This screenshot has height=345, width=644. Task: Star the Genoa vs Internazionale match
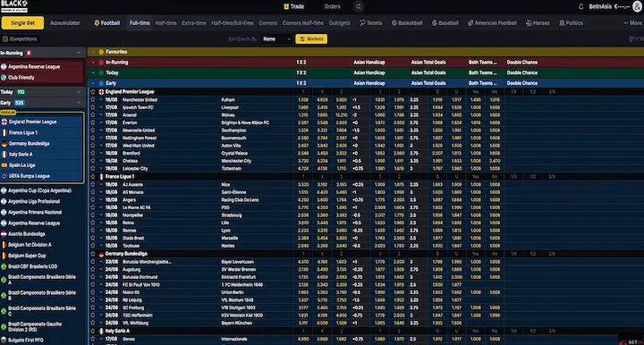click(x=93, y=339)
